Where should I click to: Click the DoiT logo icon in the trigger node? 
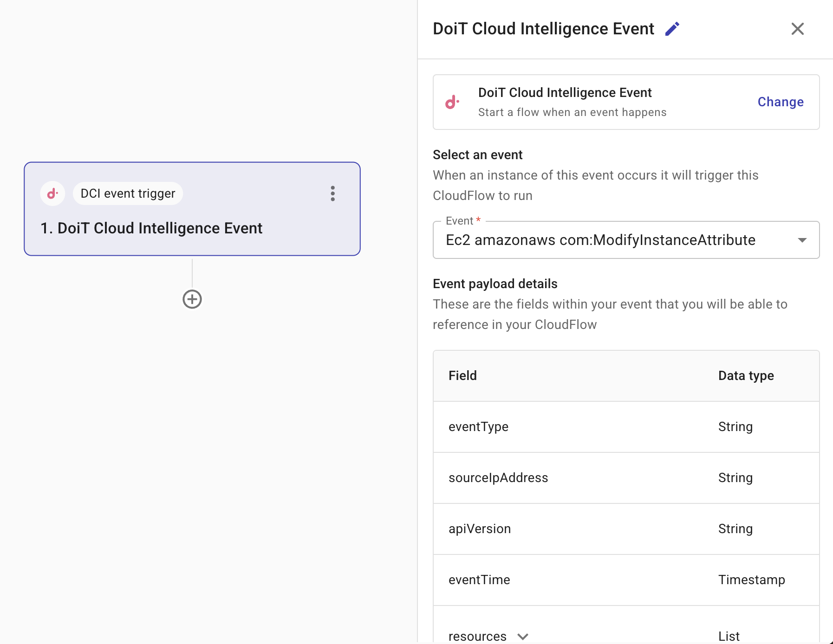52,193
